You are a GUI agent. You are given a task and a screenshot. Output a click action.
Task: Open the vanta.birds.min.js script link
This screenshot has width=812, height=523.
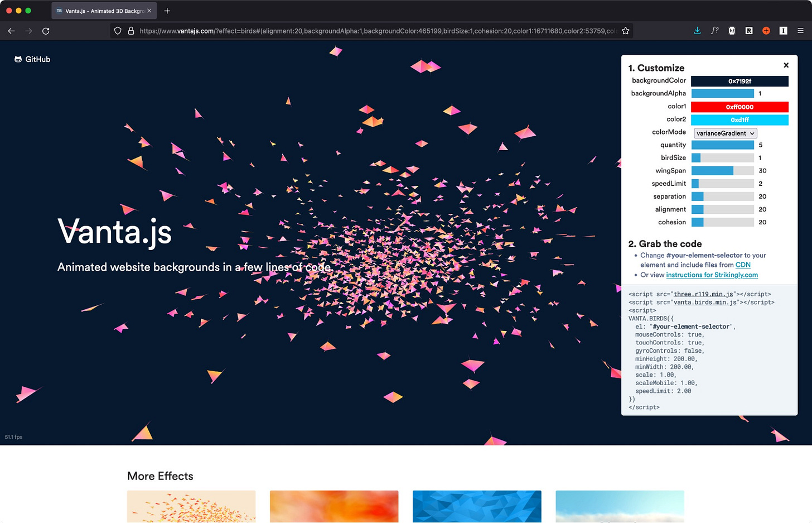[705, 303]
